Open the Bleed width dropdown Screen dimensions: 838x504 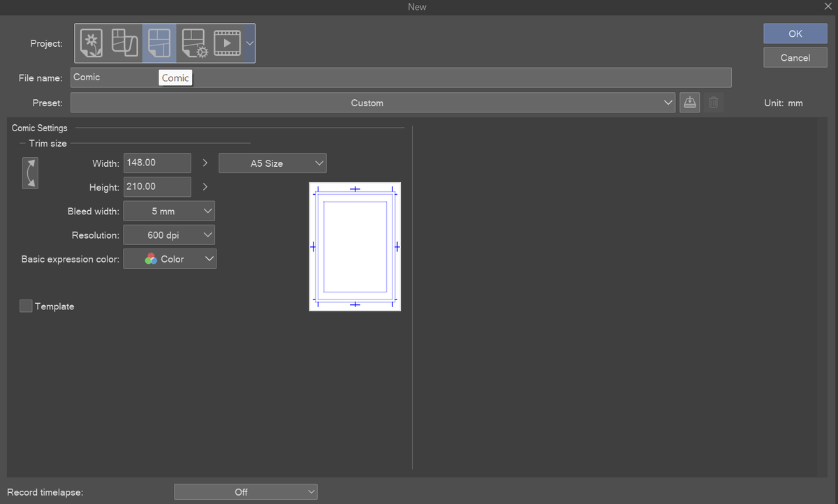pos(169,211)
